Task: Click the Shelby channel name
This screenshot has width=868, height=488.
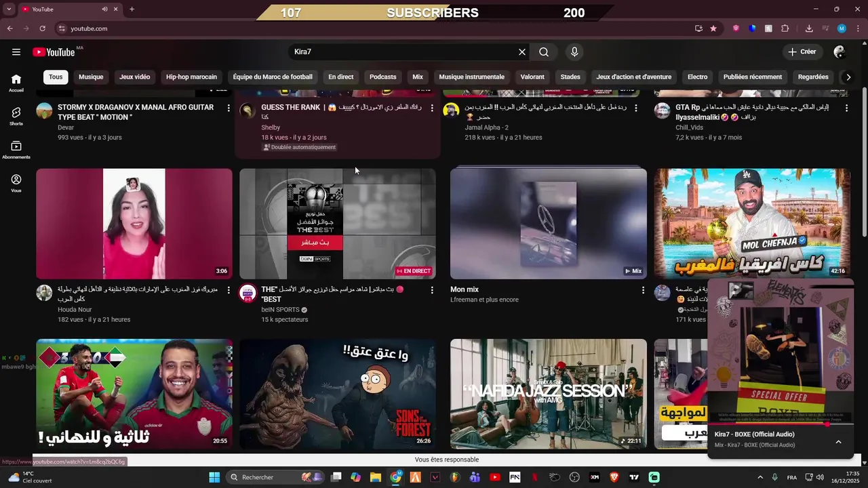Action: coord(271,127)
